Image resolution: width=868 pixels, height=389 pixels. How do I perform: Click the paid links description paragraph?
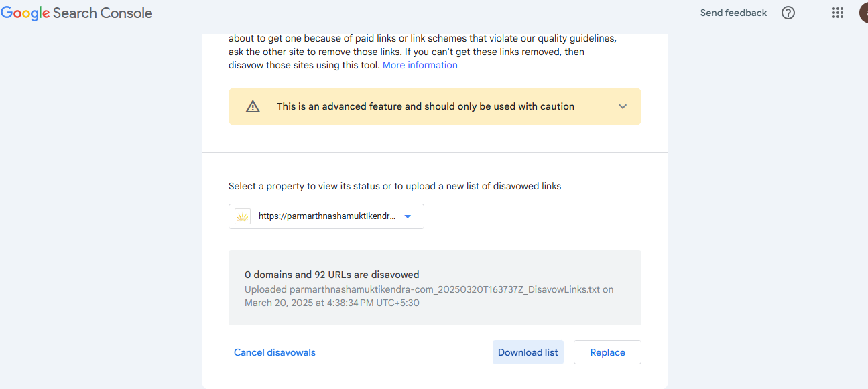pos(422,52)
